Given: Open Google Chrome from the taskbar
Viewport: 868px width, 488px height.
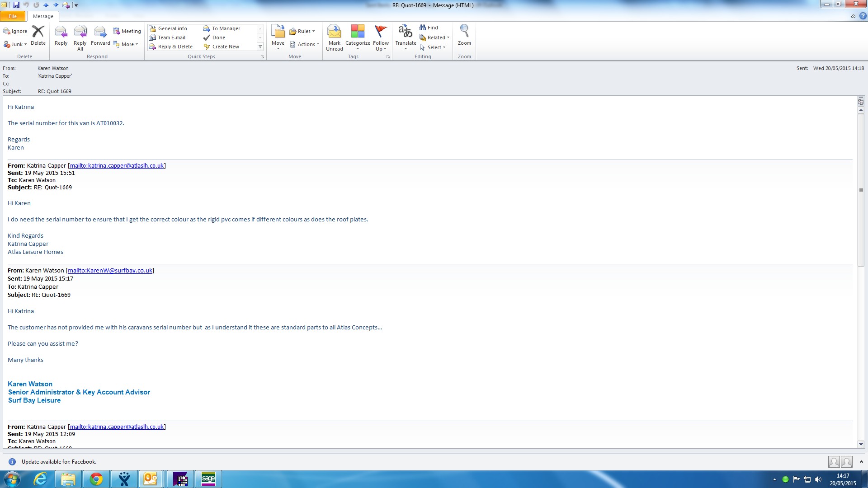Looking at the screenshot, I should point(96,479).
